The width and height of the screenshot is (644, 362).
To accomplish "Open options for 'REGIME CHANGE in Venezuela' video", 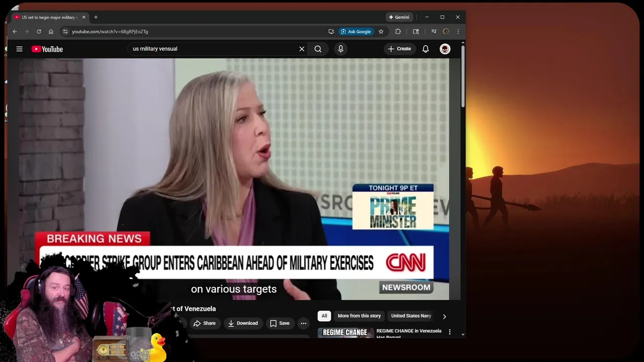I will [450, 332].
